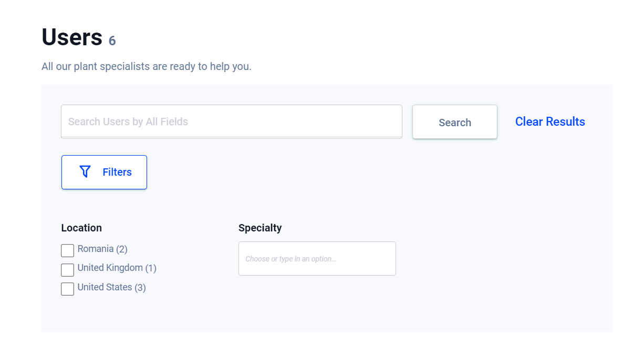Check the United Kingdom checkbox

[x=68, y=270]
